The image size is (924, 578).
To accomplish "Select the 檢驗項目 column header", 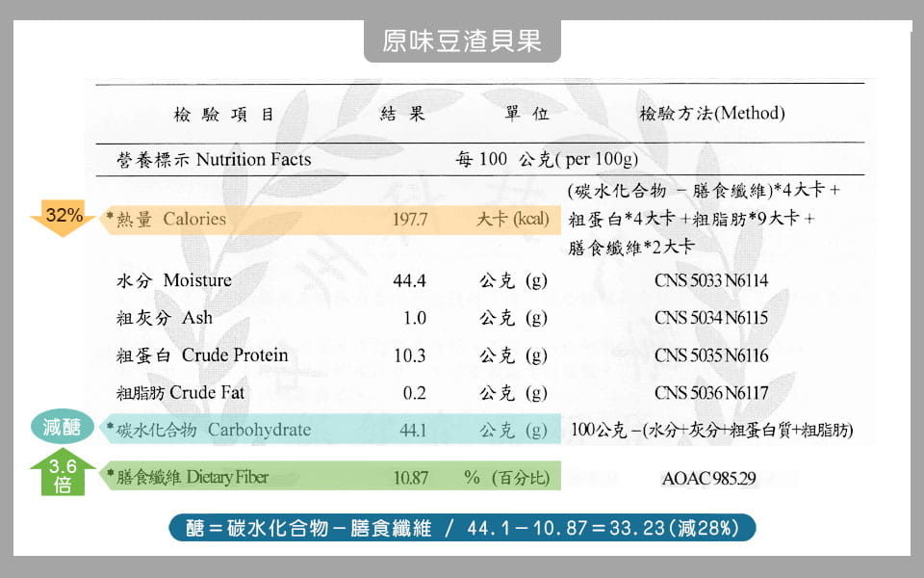I will 224,114.
